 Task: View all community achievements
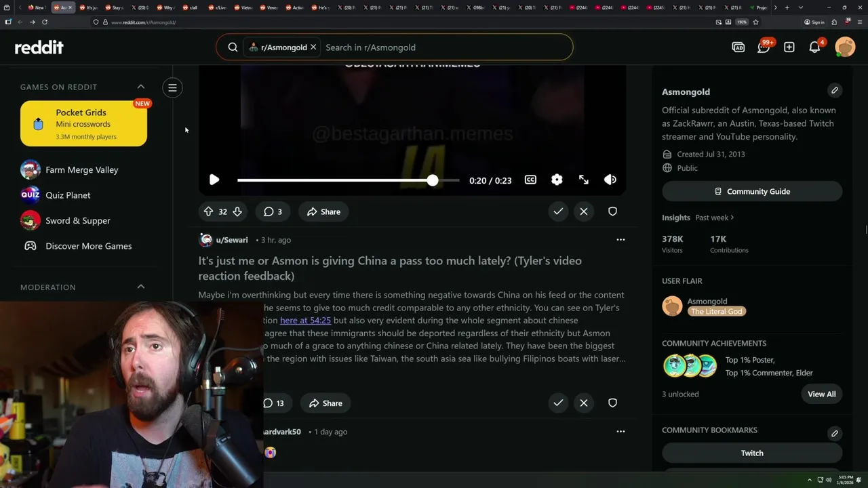click(x=821, y=394)
